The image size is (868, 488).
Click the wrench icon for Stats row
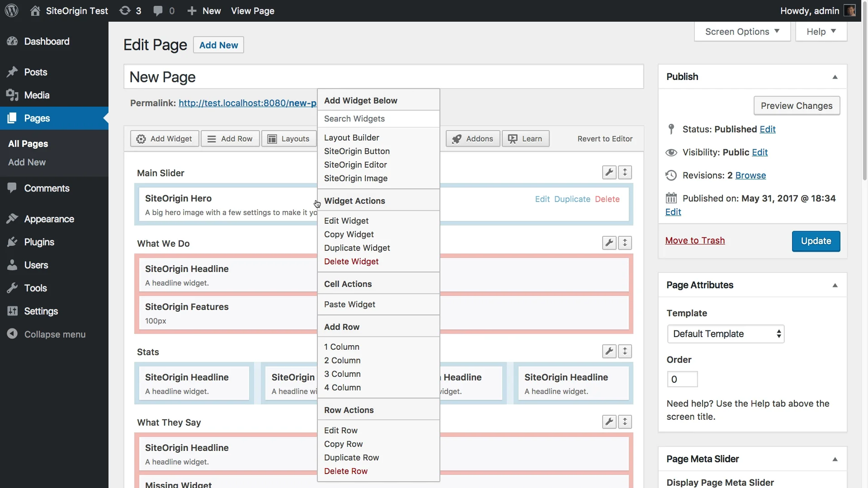click(609, 351)
